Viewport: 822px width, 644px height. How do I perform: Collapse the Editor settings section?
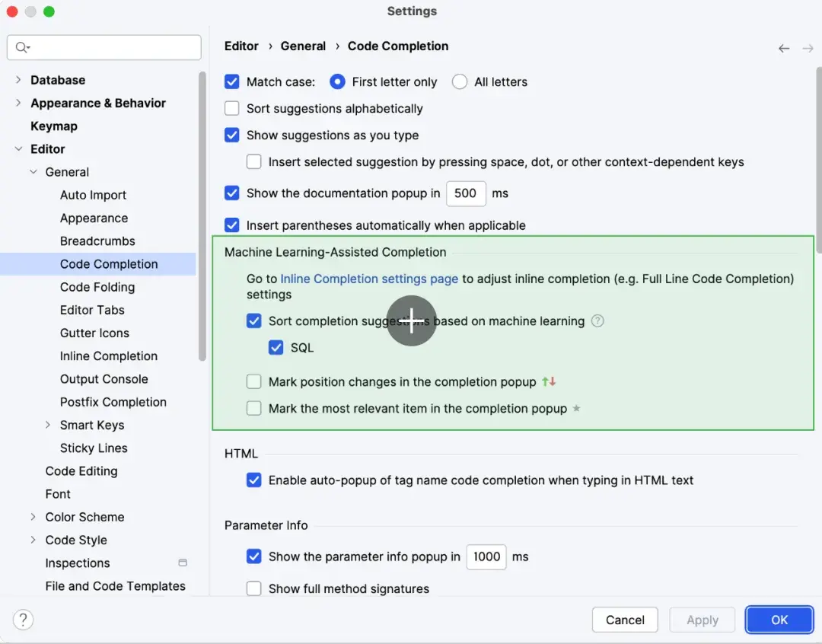point(18,149)
